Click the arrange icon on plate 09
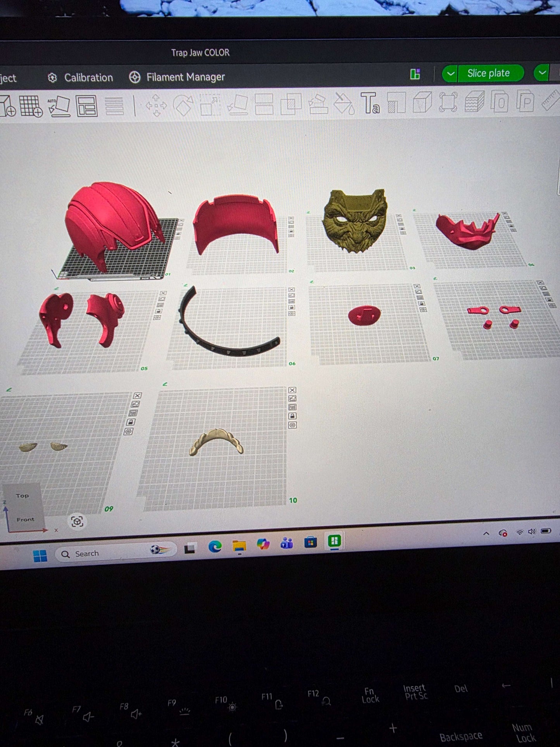 pyautogui.click(x=133, y=413)
